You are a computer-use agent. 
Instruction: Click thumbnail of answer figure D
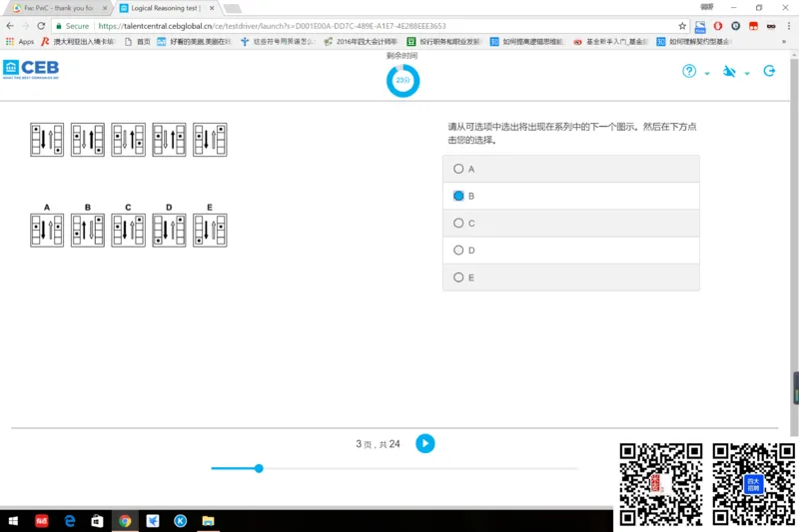click(169, 231)
